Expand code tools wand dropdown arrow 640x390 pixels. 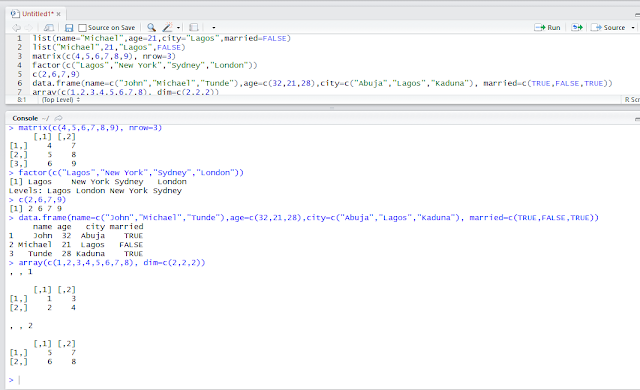(x=178, y=28)
